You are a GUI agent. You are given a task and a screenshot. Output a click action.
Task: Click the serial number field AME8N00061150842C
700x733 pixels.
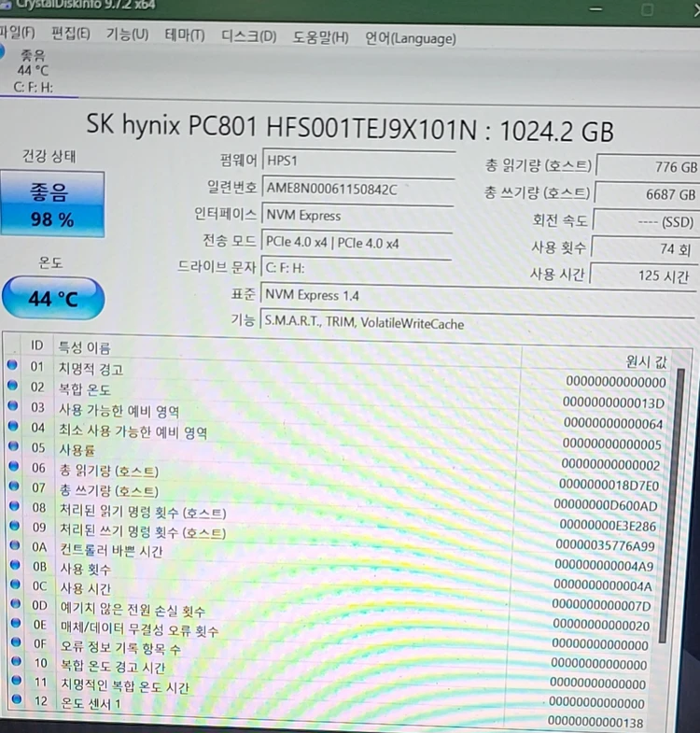[358, 189]
